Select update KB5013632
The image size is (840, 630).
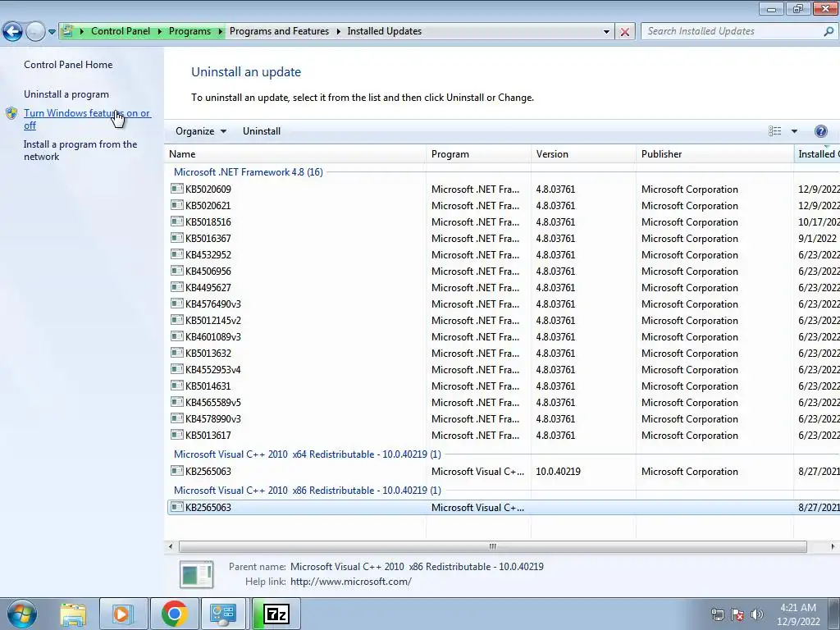tap(208, 354)
